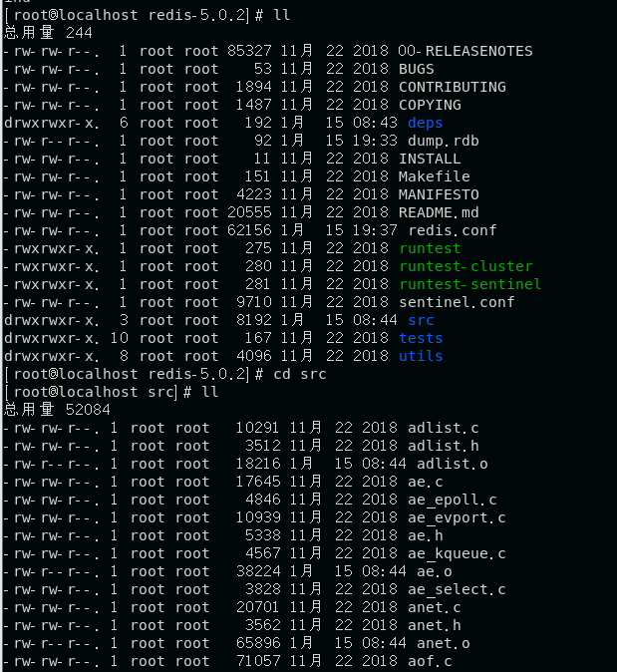The width and height of the screenshot is (617, 672).
Task: Click the sentinel.conf file name
Action: [x=457, y=302]
